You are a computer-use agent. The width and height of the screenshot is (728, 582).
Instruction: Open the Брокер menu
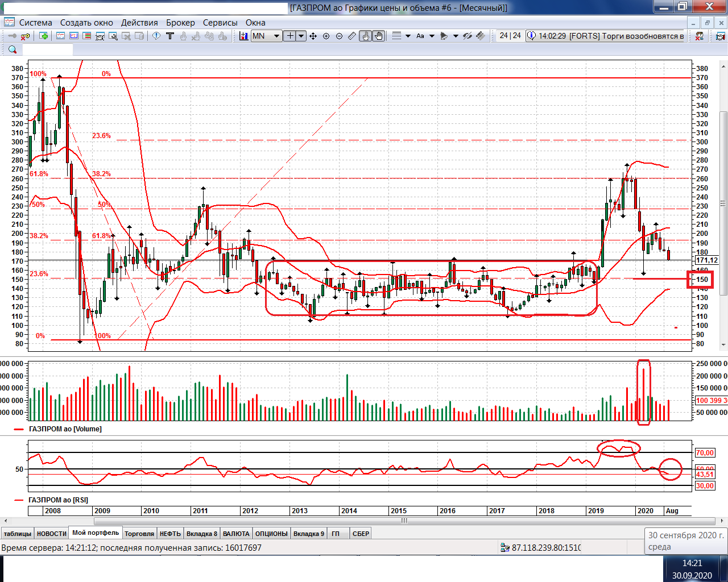(x=180, y=23)
